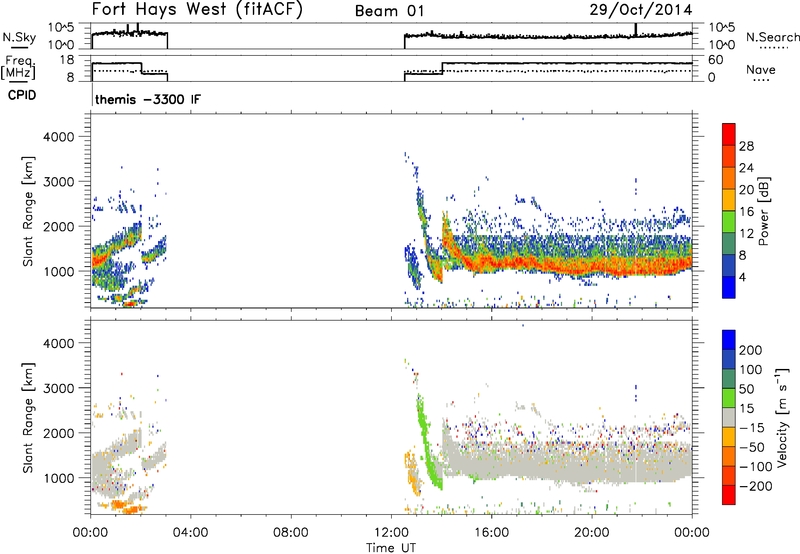Click the 'Nave' legend label
This screenshot has height=554, width=800.
tap(761, 69)
